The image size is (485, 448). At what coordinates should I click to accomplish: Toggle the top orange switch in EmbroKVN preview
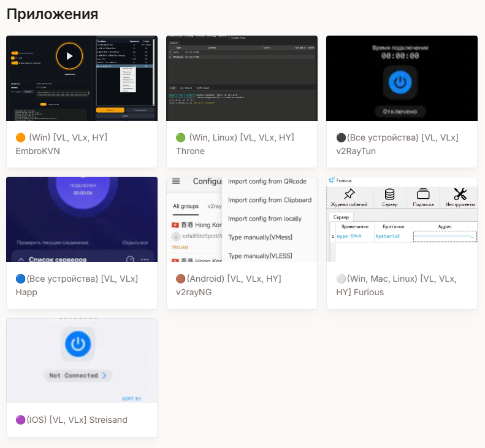click(x=14, y=53)
